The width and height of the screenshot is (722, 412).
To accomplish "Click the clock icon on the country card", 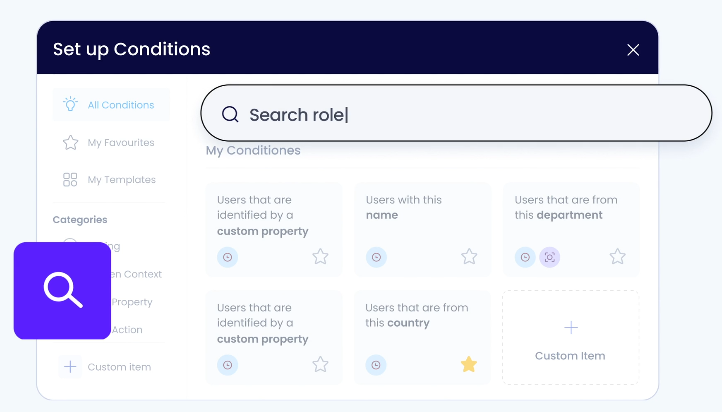I will click(376, 365).
